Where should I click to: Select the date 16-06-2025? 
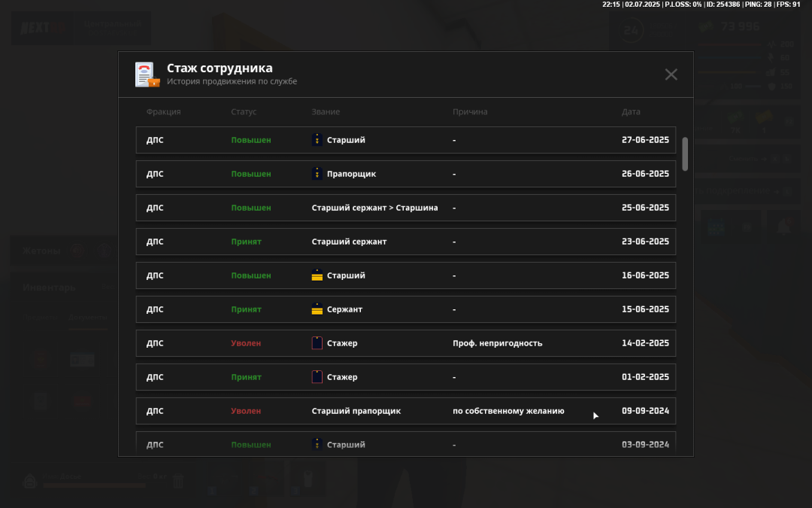coord(645,275)
